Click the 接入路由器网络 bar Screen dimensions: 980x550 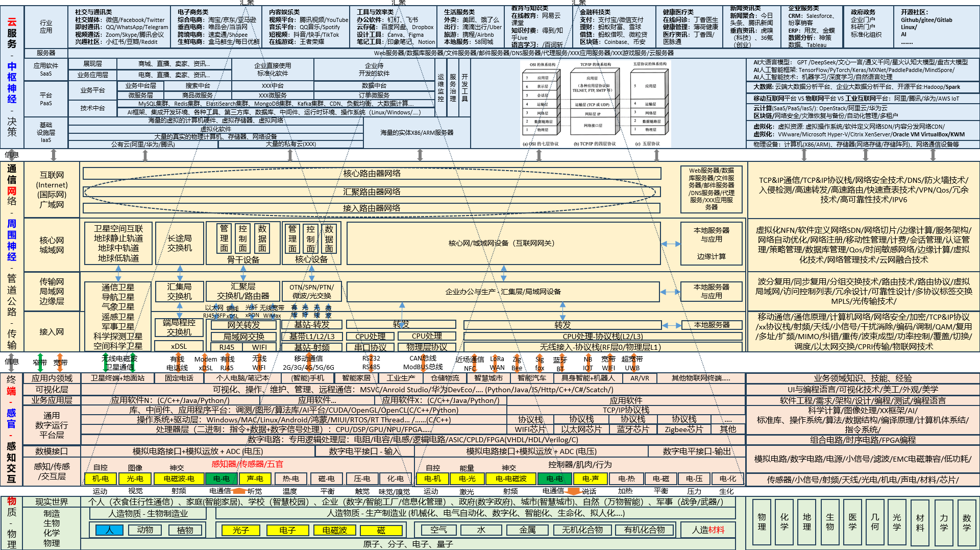pyautogui.click(x=372, y=208)
